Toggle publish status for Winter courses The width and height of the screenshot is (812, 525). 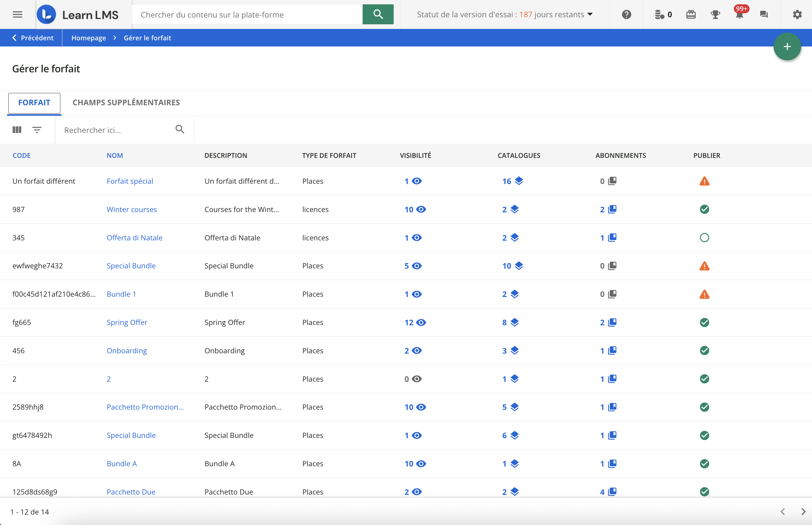point(704,209)
